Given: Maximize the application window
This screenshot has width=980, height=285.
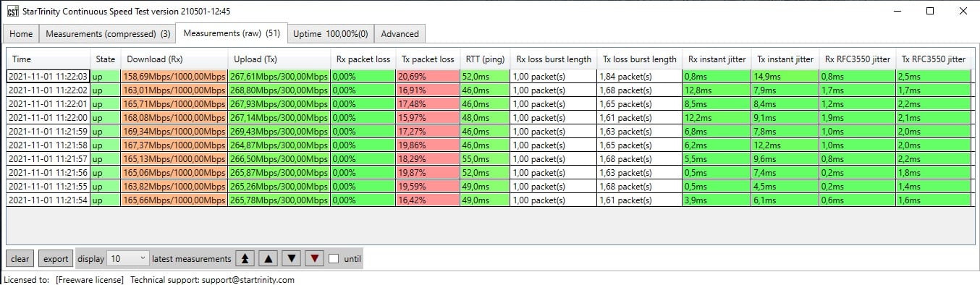Looking at the screenshot, I should (930, 11).
